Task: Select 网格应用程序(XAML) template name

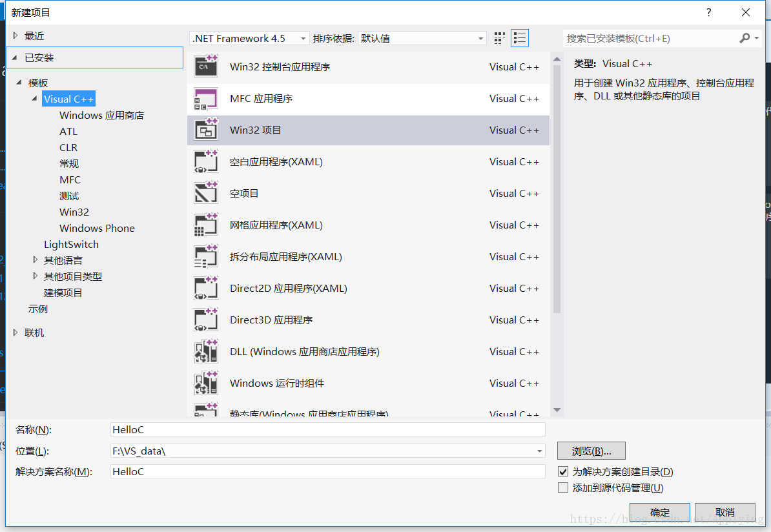Action: [276, 225]
